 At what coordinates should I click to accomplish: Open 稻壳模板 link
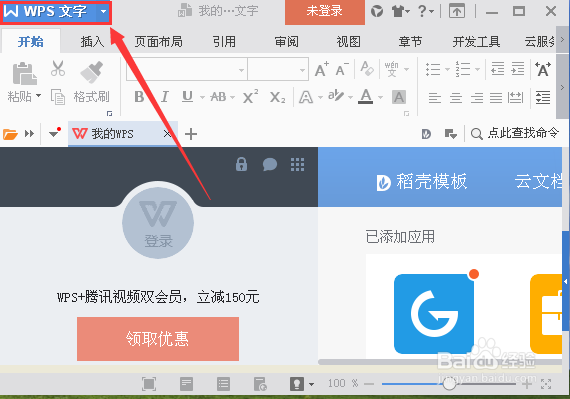coord(422,181)
